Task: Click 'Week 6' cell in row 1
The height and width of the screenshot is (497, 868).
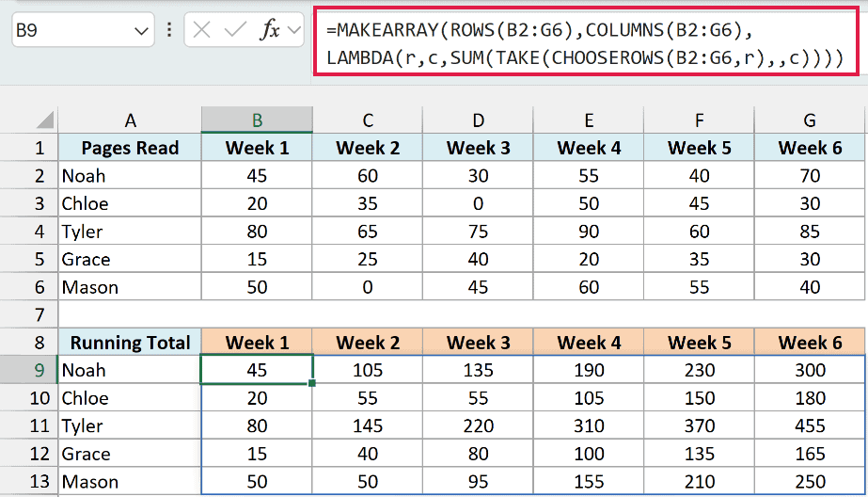Action: [810, 148]
